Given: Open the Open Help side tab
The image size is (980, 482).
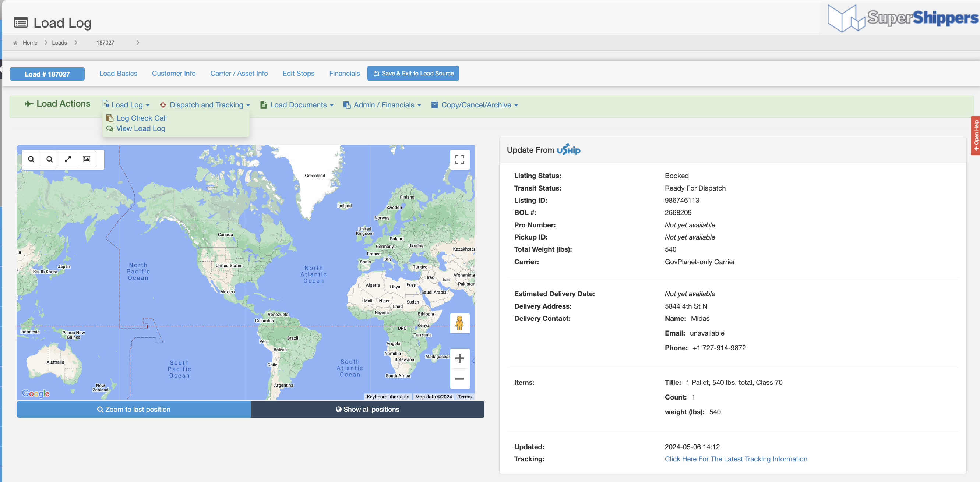Looking at the screenshot, I should point(976,136).
